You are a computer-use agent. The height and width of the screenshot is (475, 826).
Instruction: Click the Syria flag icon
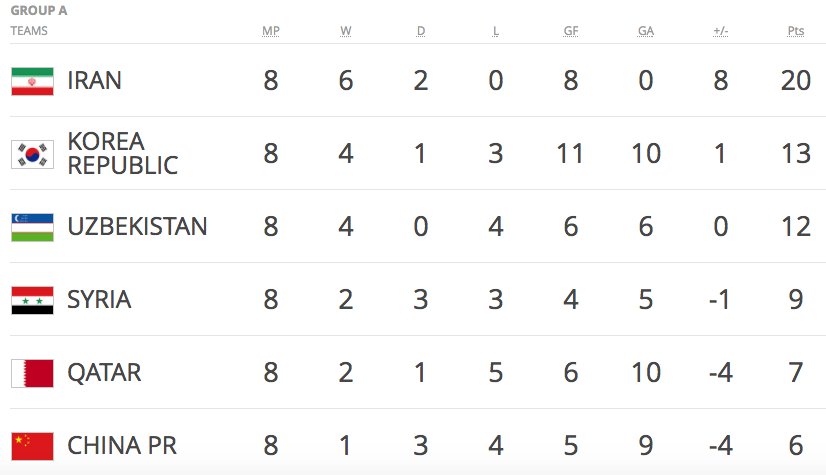point(32,300)
